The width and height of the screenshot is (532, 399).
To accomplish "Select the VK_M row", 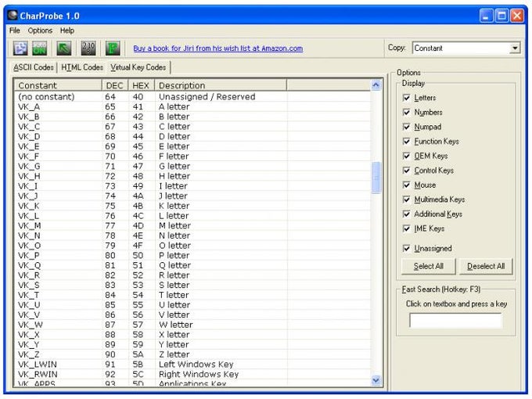I will (x=192, y=225).
